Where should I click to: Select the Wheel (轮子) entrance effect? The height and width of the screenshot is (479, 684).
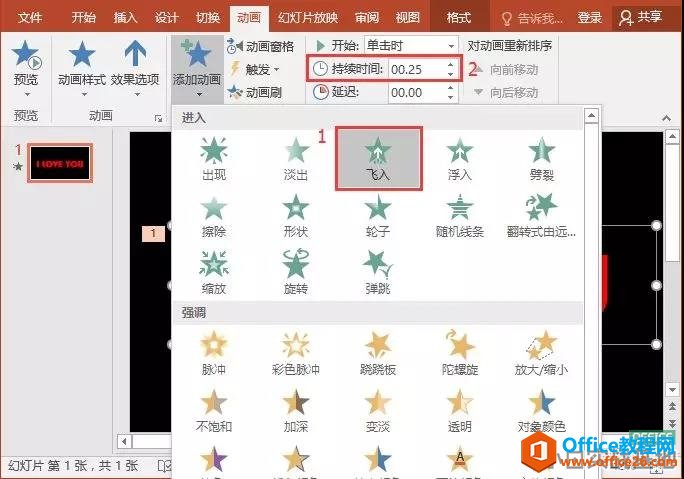point(378,216)
